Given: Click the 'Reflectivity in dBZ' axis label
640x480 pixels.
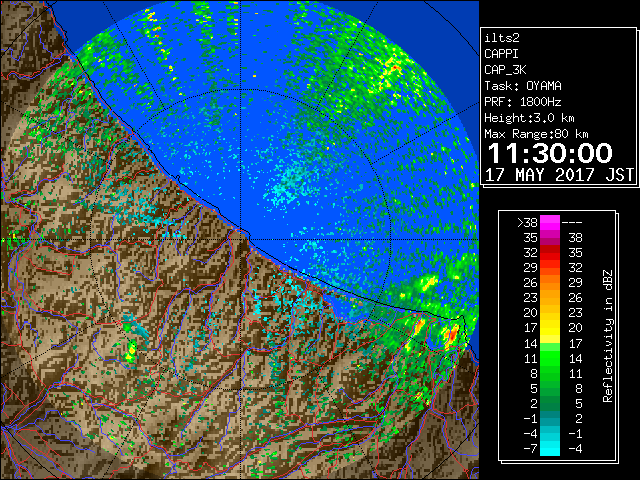Looking at the screenshot, I should coord(608,336).
